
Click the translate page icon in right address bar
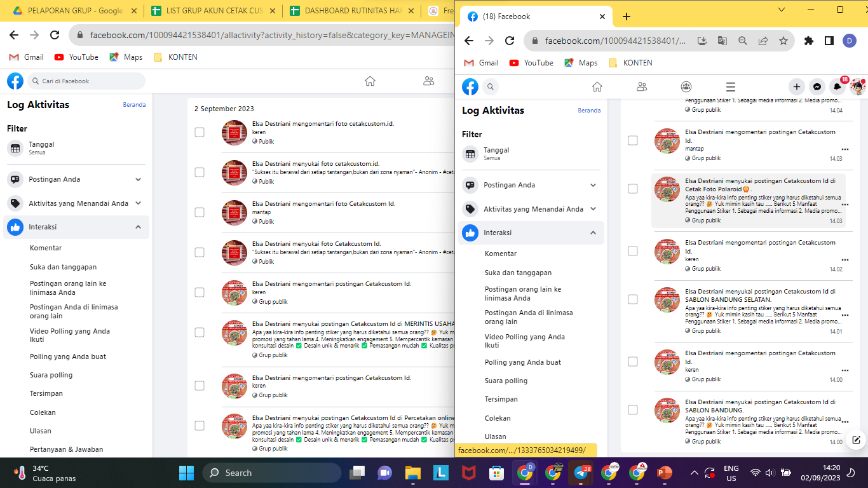(722, 41)
